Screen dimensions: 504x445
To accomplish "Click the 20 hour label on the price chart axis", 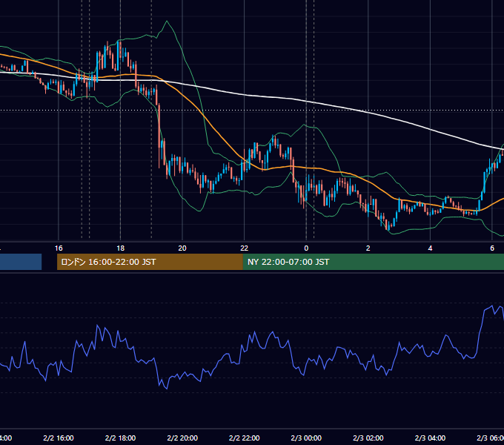I will [182, 248].
